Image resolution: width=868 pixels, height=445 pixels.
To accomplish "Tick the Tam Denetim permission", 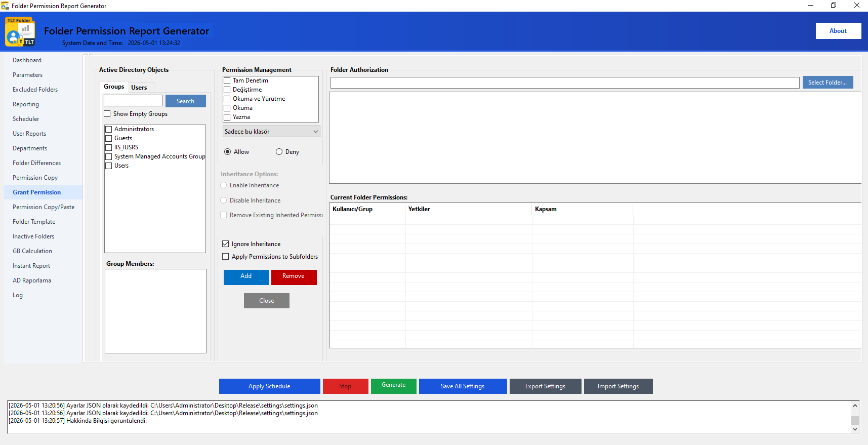I will tap(227, 80).
